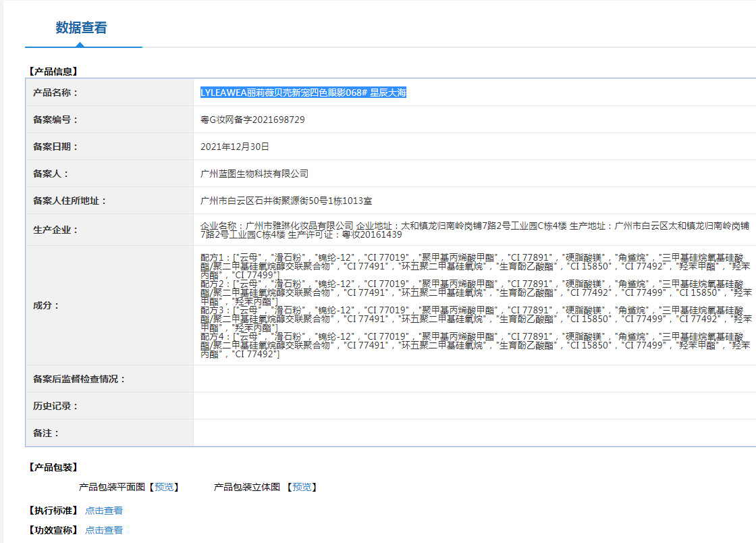Click the 产品名称 row label
Viewport: 756px width, 543px height.
click(x=55, y=93)
